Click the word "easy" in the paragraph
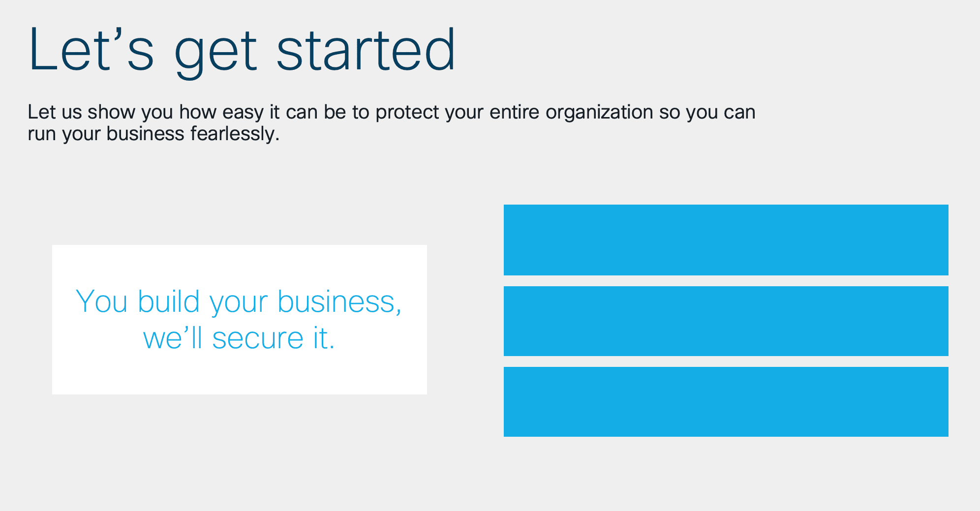 [x=243, y=113]
